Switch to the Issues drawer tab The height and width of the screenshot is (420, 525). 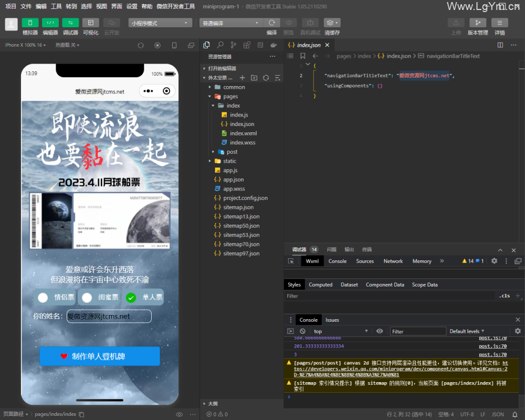pyautogui.click(x=332, y=320)
